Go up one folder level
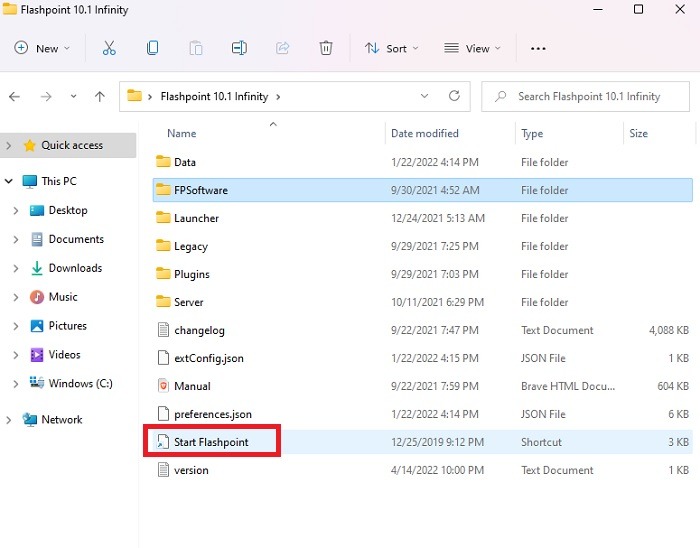The image size is (700, 548). tap(100, 96)
